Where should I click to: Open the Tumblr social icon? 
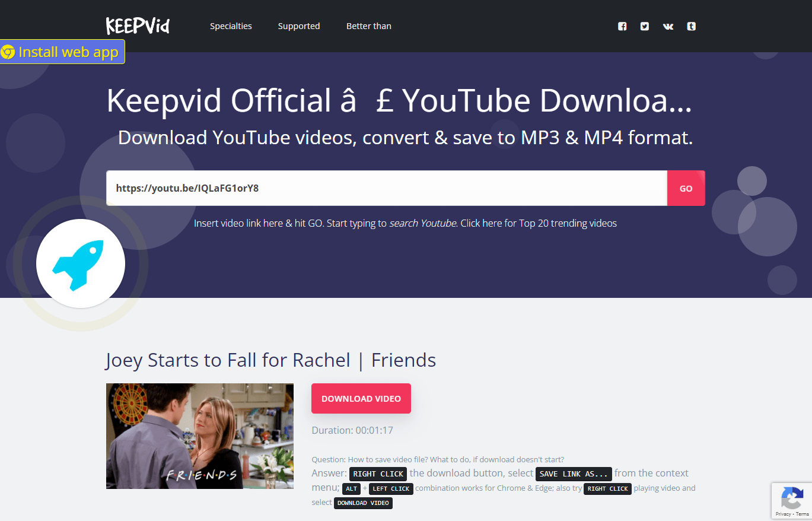[x=691, y=26]
